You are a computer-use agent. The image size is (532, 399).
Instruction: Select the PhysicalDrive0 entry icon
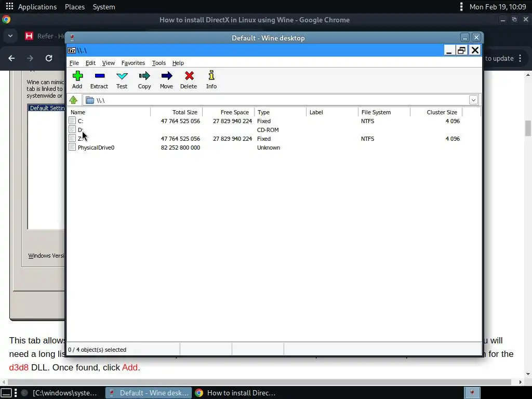[x=72, y=147]
